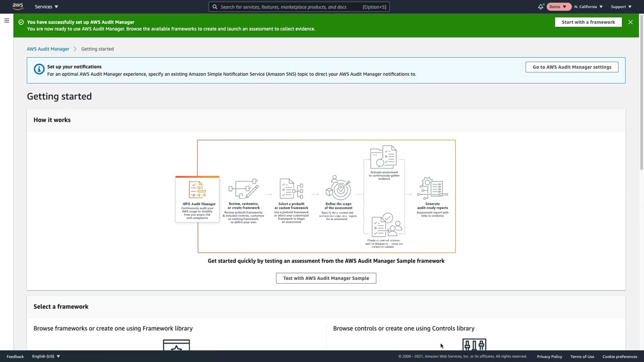Click the success checkmark icon in banner

(21, 22)
